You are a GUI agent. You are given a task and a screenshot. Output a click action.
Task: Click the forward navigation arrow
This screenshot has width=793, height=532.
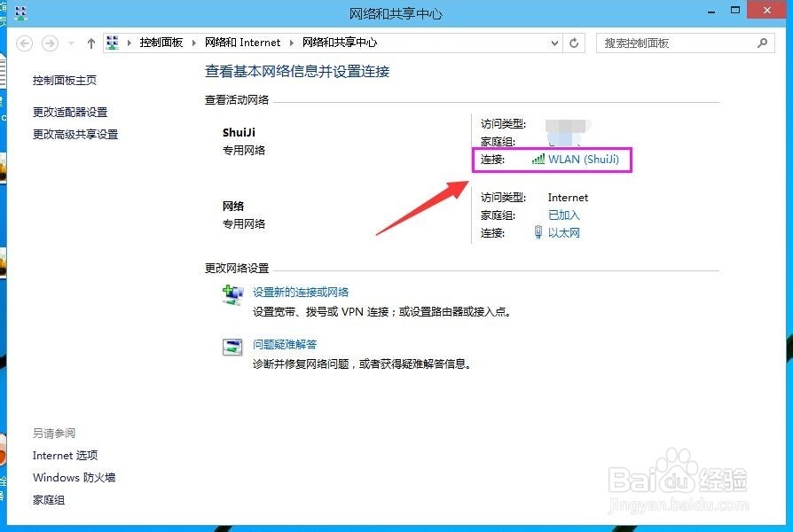click(51, 42)
